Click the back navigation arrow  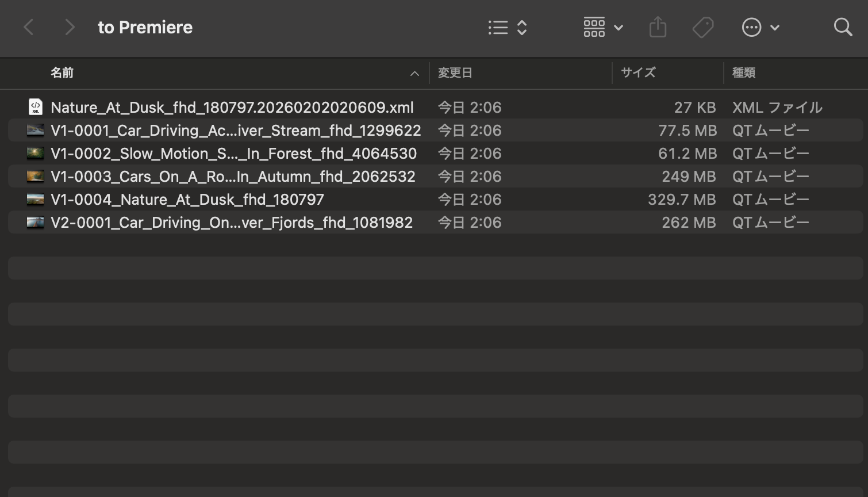29,27
